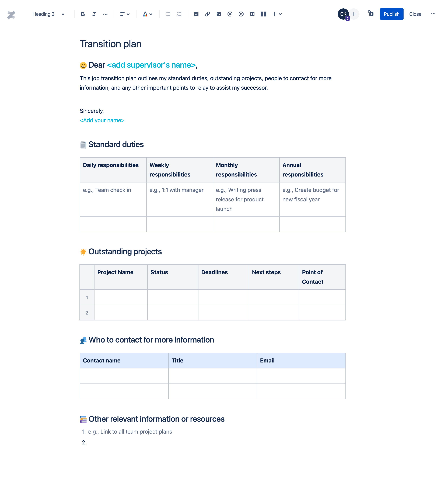Click the Close button
Image resolution: width=448 pixels, height=477 pixels.
pos(415,14)
